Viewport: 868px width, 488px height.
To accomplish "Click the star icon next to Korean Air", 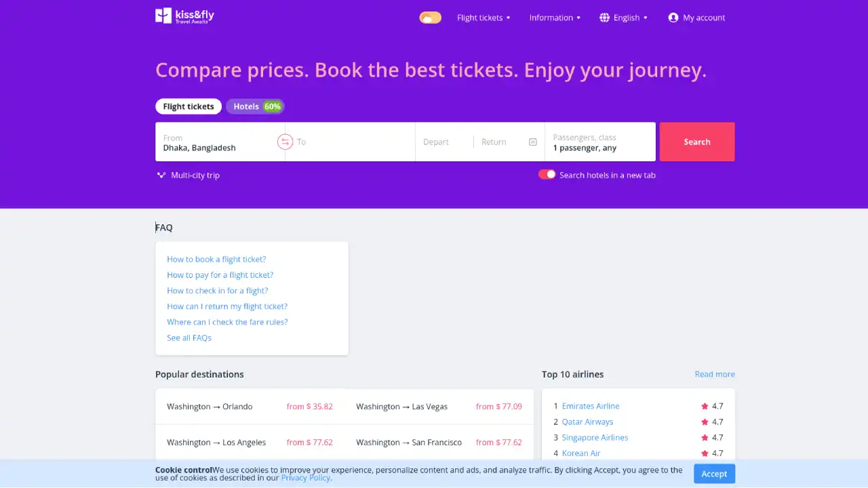I will click(x=704, y=453).
